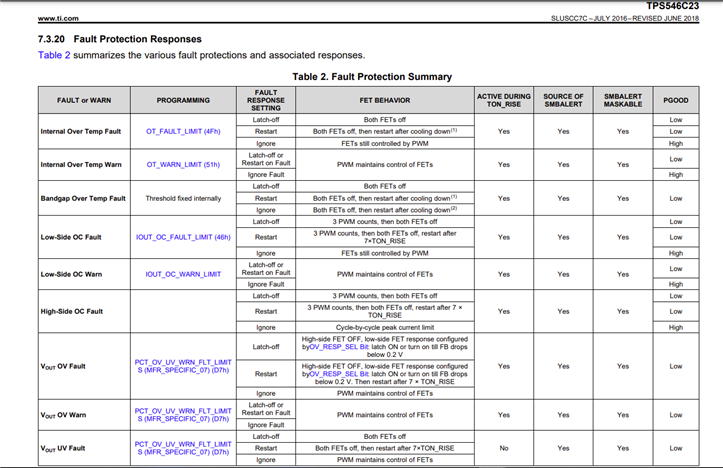Click the PROGRAMMING column header
Viewport: 723px width, 468px height.
[183, 100]
